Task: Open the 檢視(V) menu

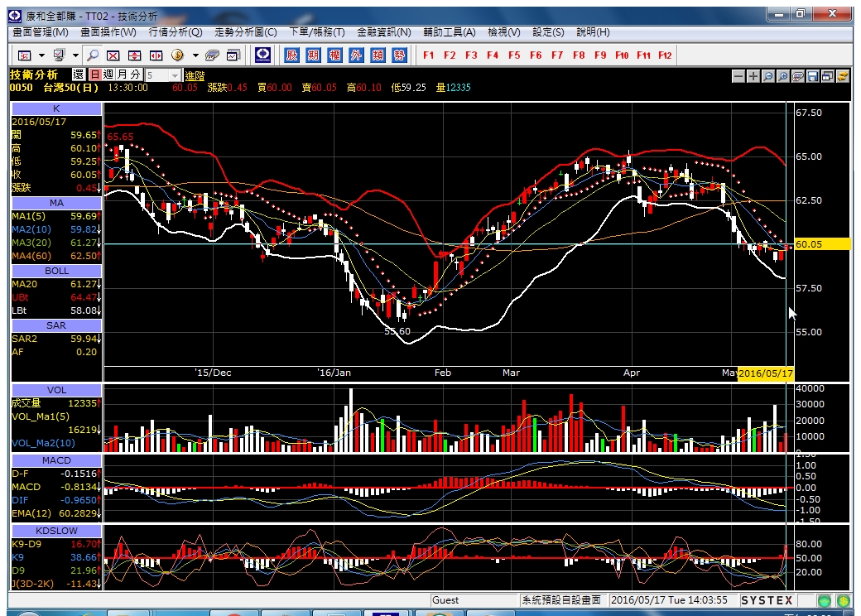Action: [x=504, y=32]
